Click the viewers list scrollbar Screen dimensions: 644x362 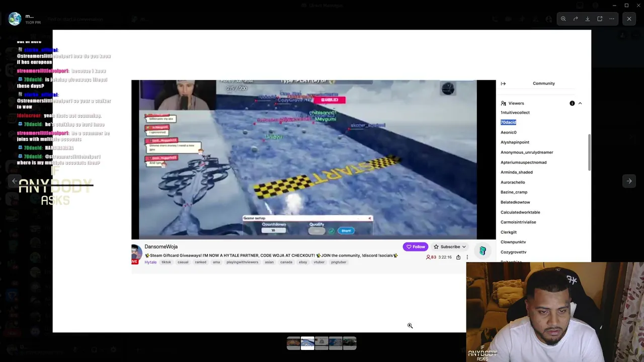590,152
